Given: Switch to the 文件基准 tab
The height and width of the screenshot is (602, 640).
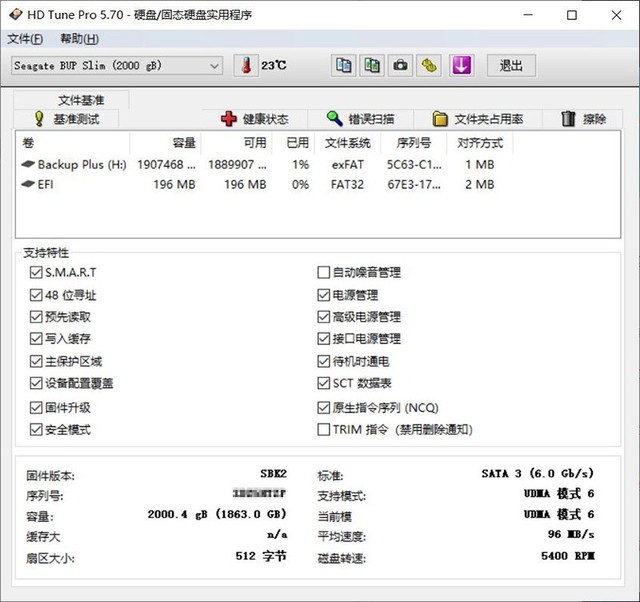Looking at the screenshot, I should 71,100.
